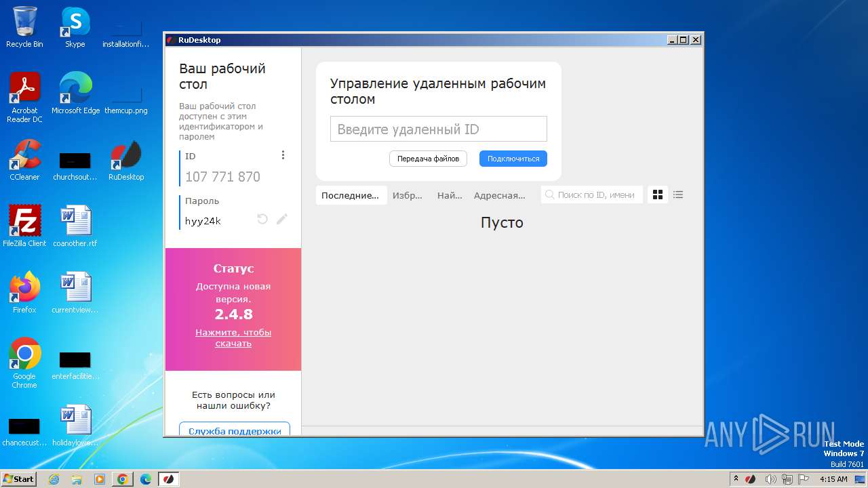Open the Recycle Bin desktop icon

(24, 27)
